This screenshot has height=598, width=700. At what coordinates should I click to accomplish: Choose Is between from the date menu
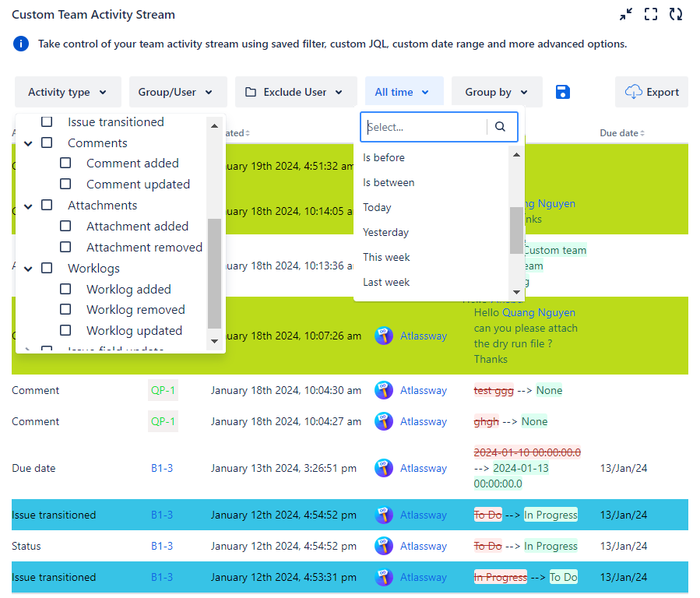pyautogui.click(x=389, y=181)
